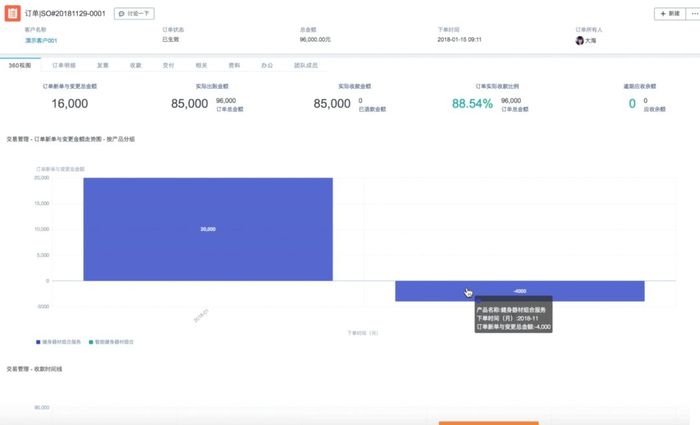Click the order owner avatar
The image size is (700, 425).
[x=579, y=41]
